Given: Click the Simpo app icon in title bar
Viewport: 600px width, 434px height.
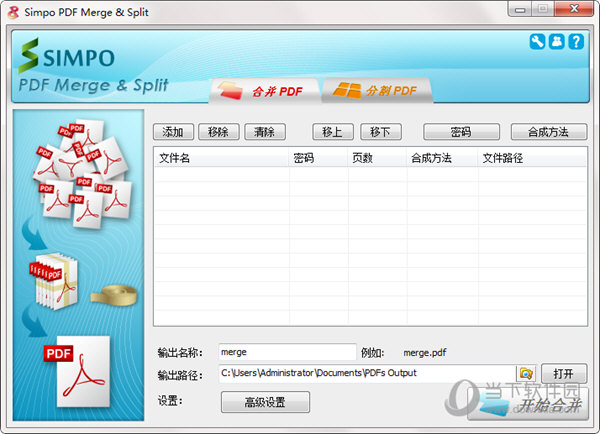Looking at the screenshot, I should pos(13,12).
